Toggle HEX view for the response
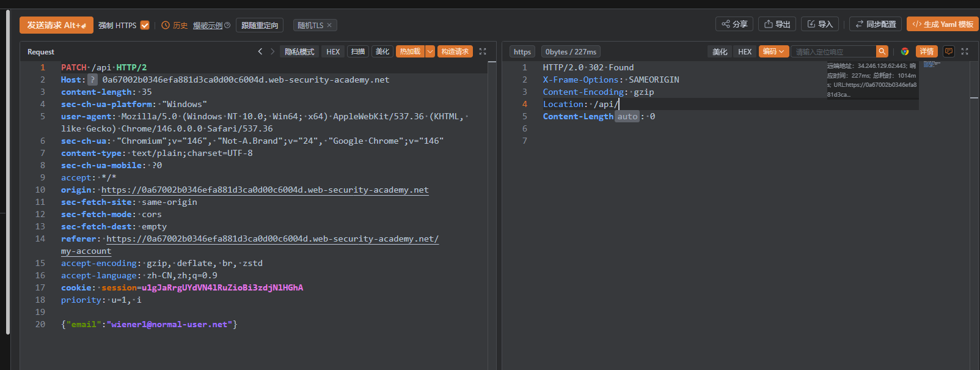Screen dimensions: 980x370 (x=745, y=52)
